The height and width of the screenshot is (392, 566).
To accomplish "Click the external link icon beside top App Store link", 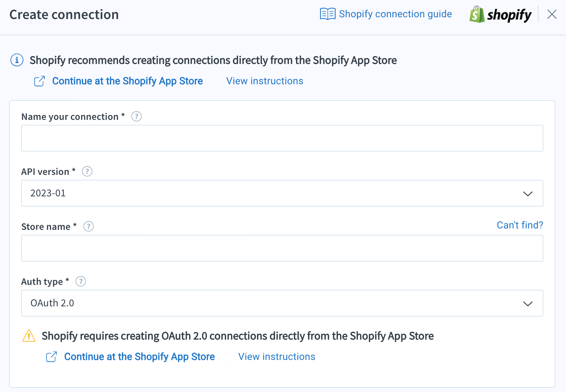I will point(40,81).
